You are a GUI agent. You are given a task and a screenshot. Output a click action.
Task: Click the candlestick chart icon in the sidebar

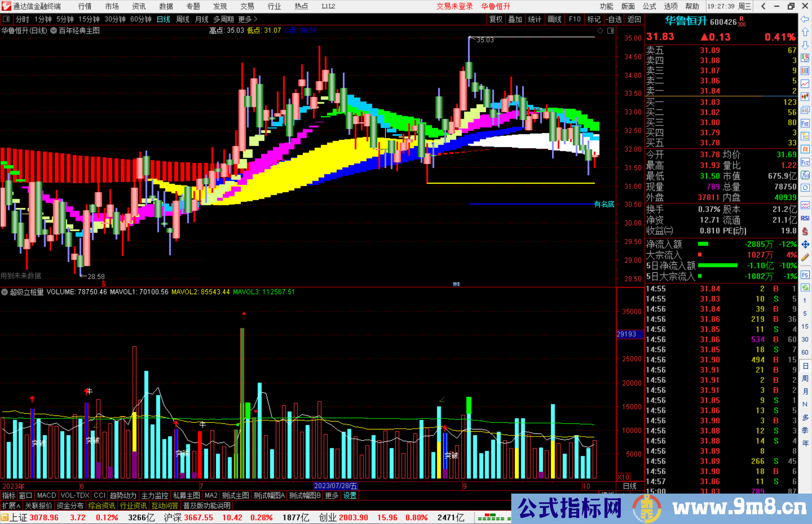(x=805, y=97)
